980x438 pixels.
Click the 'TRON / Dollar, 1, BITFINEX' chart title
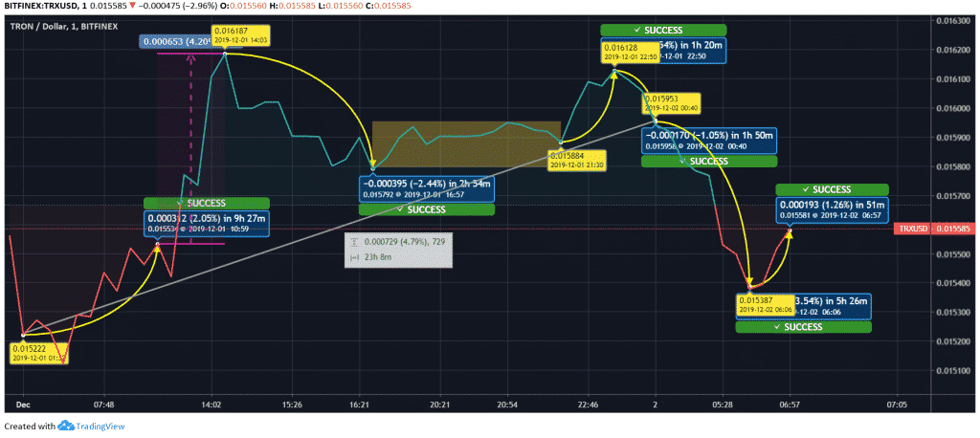pos(64,26)
